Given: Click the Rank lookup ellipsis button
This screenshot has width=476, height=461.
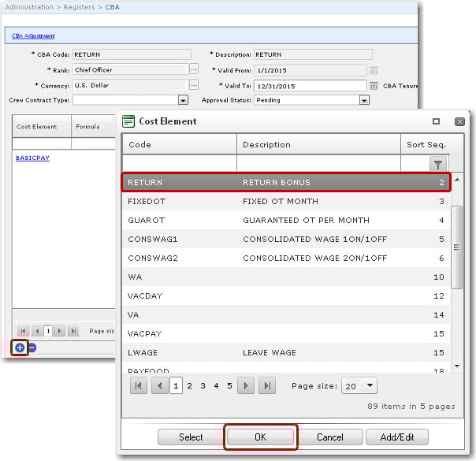Looking at the screenshot, I should click(194, 70).
